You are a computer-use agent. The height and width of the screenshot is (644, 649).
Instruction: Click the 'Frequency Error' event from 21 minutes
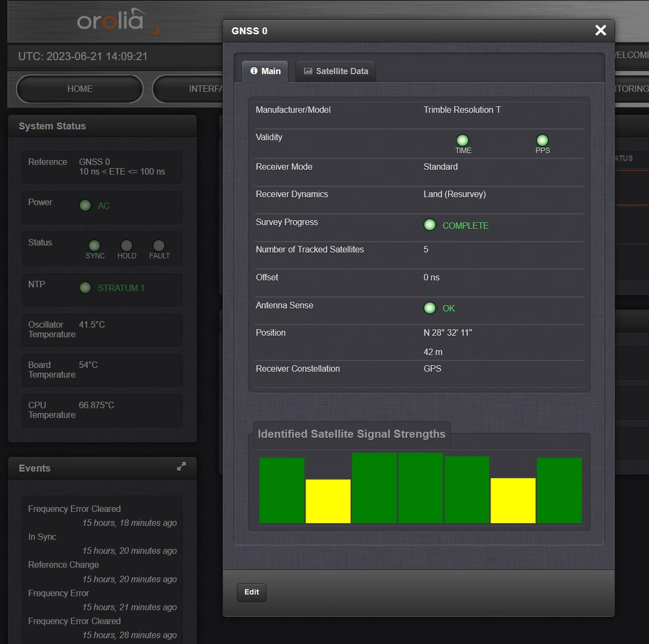tap(58, 593)
